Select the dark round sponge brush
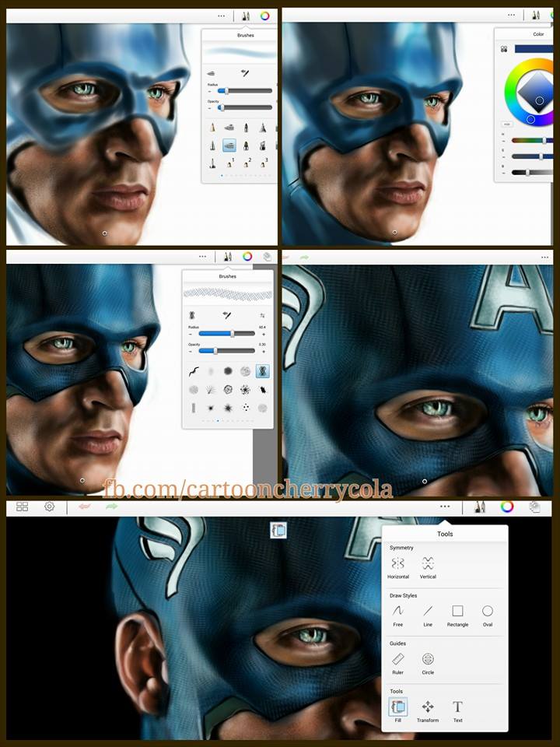This screenshot has height=747, width=560. click(x=228, y=371)
